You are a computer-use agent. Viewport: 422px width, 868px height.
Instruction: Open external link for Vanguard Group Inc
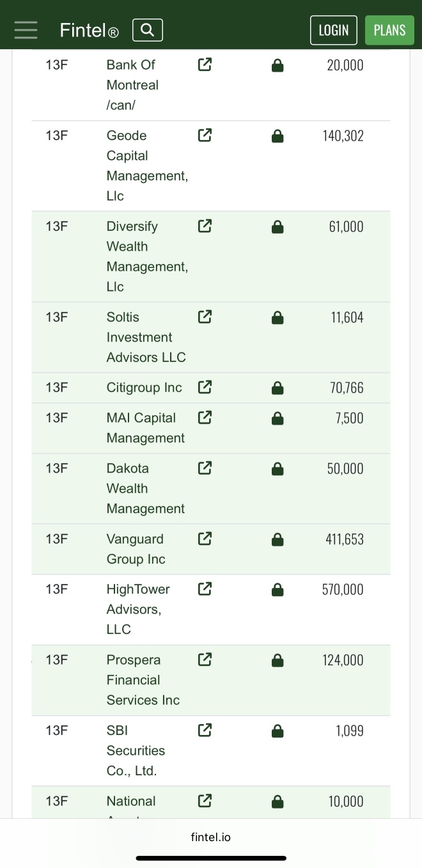(x=205, y=539)
